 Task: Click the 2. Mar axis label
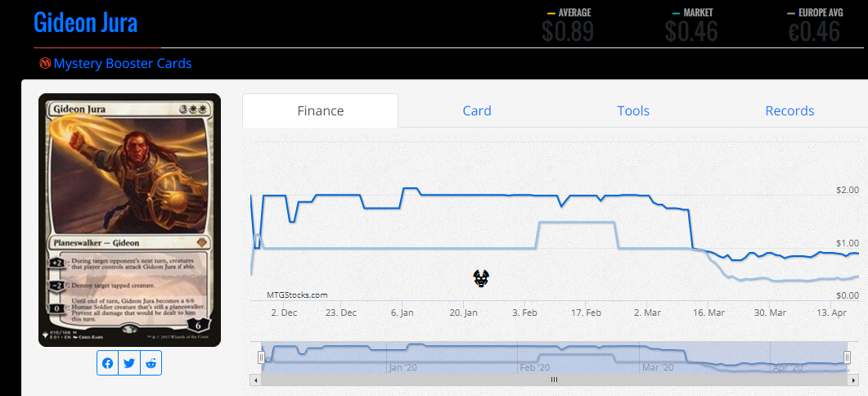(x=647, y=313)
